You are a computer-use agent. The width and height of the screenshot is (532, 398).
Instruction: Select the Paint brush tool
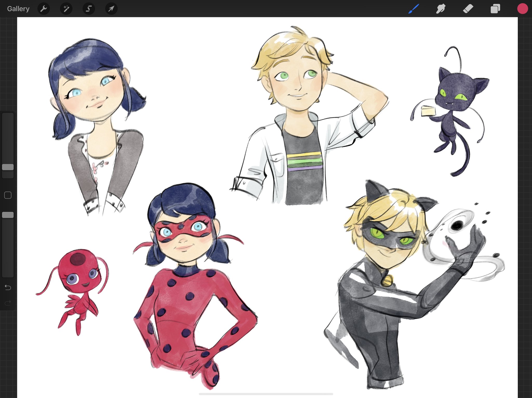point(414,9)
